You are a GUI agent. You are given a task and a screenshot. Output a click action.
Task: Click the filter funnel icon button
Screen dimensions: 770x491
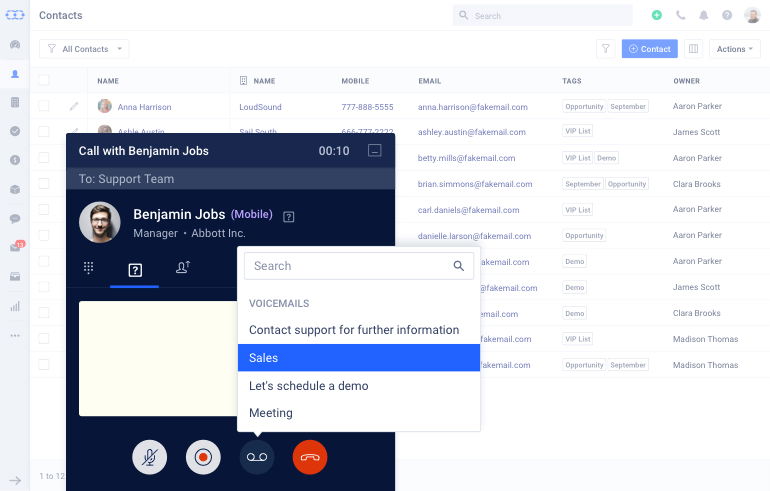point(605,49)
